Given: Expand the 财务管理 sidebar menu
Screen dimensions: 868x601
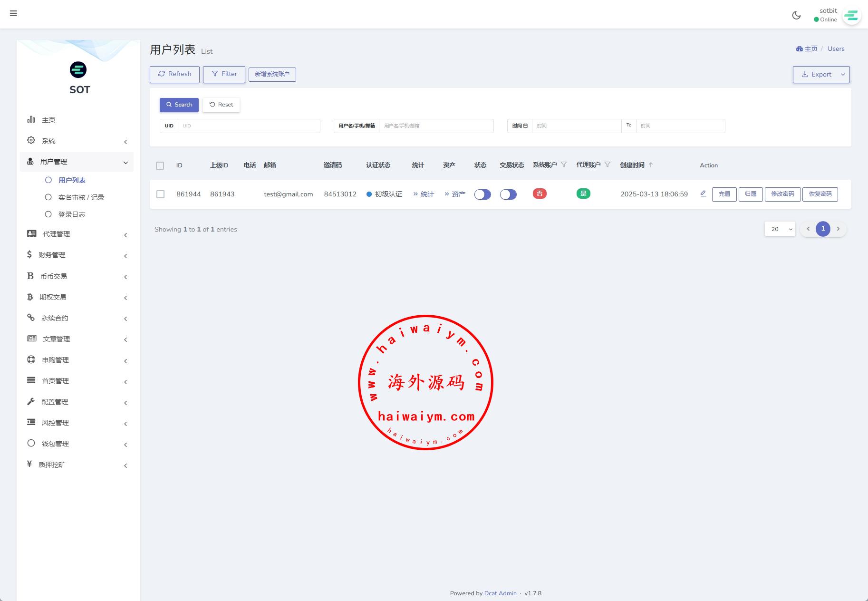Looking at the screenshot, I should click(77, 255).
